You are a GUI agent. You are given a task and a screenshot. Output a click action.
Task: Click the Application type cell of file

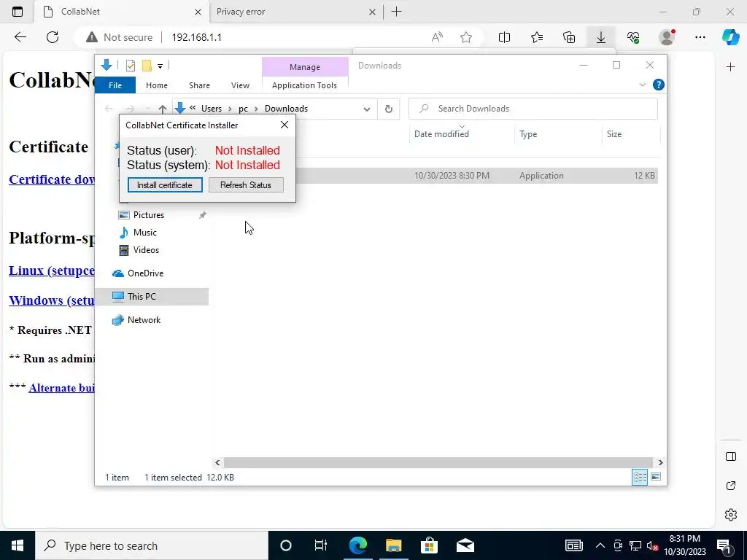click(541, 176)
